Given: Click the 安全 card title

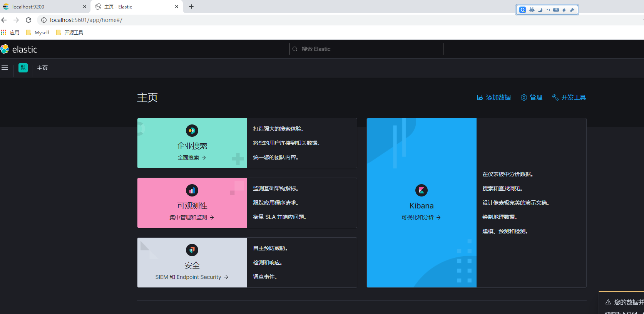Looking at the screenshot, I should 192,265.
